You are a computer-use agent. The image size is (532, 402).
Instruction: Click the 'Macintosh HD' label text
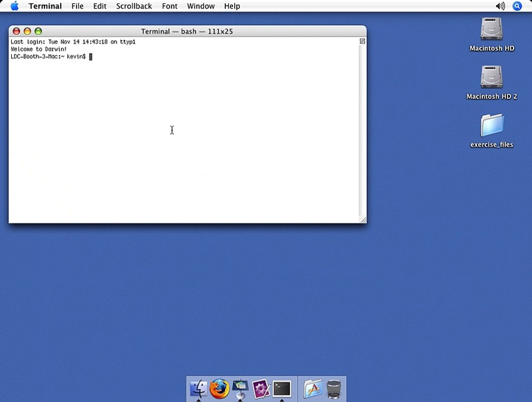tap(492, 48)
